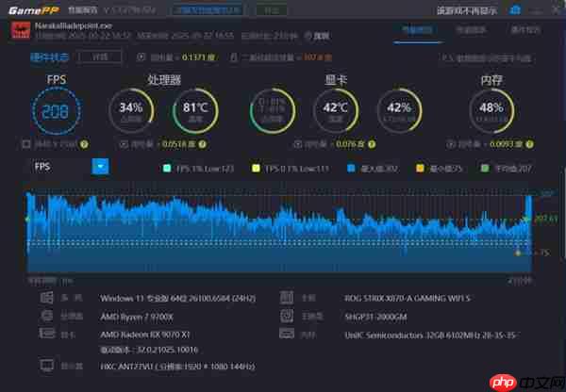The height and width of the screenshot is (392, 566).
Task: Select the middle tab at top right
Action: pyautogui.click(x=472, y=30)
